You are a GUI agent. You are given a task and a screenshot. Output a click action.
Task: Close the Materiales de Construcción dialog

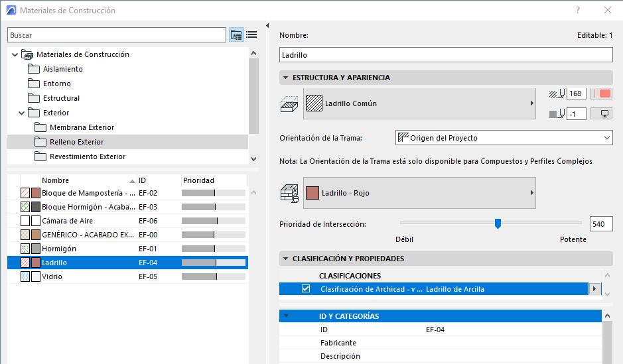tap(608, 11)
